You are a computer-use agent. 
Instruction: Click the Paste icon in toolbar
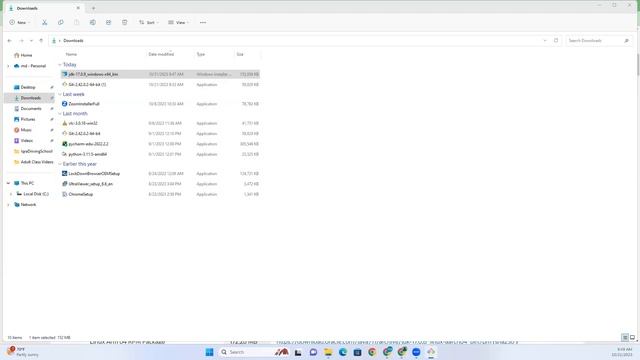click(77, 22)
